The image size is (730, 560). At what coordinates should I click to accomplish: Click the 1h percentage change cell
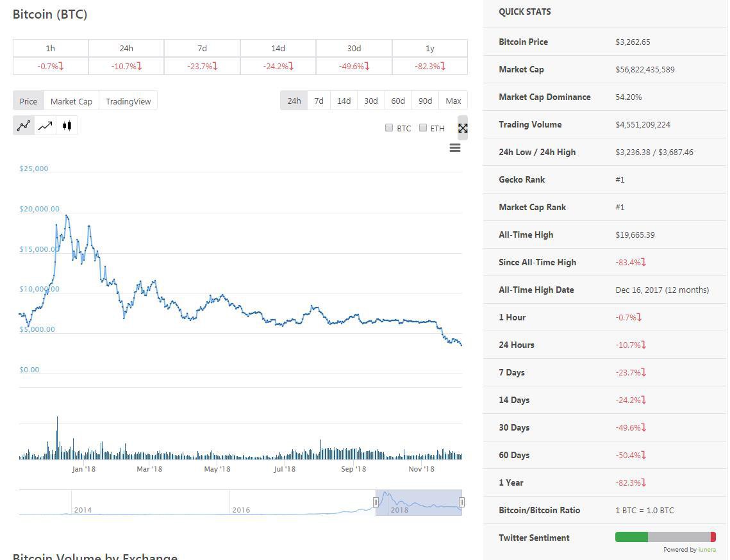click(50, 66)
